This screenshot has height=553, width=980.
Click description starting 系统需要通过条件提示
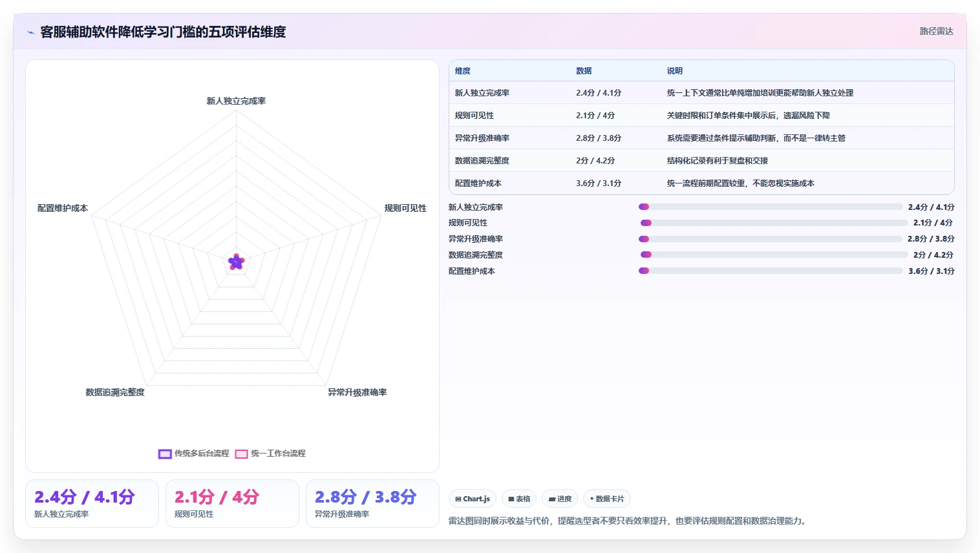pyautogui.click(x=756, y=138)
